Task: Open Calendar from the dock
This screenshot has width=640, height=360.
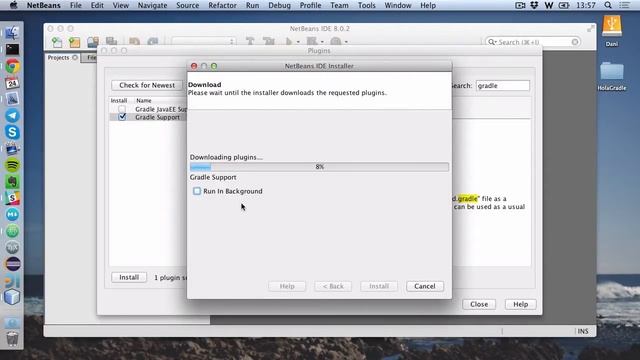Action: (x=12, y=83)
